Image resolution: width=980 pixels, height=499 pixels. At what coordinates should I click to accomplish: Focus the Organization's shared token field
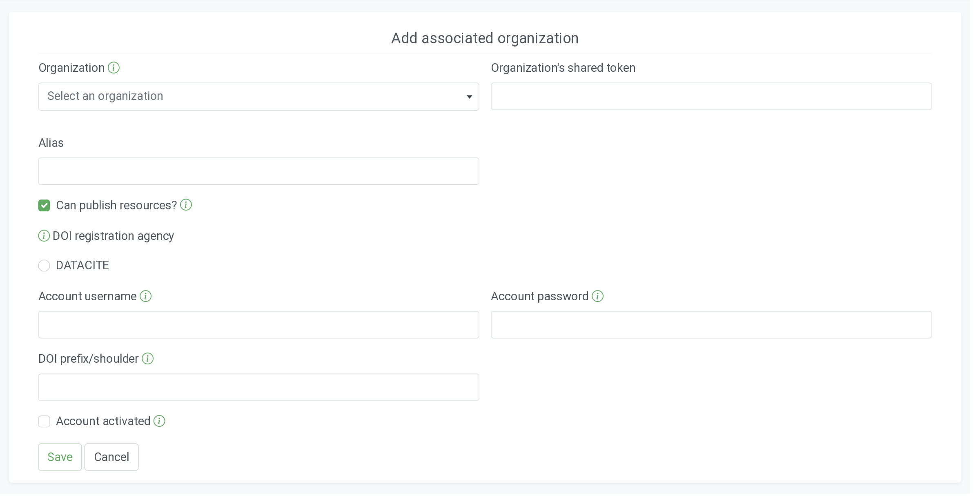(x=711, y=96)
